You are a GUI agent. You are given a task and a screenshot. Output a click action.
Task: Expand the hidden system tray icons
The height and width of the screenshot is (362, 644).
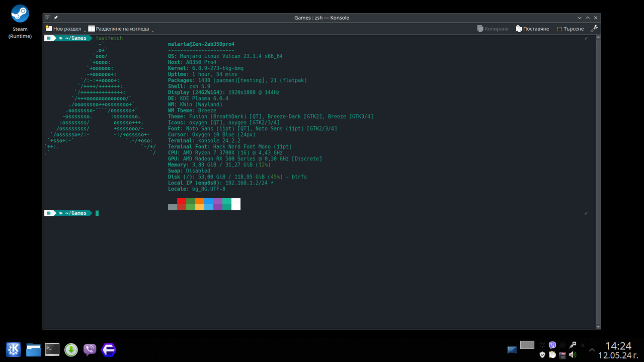(x=592, y=350)
